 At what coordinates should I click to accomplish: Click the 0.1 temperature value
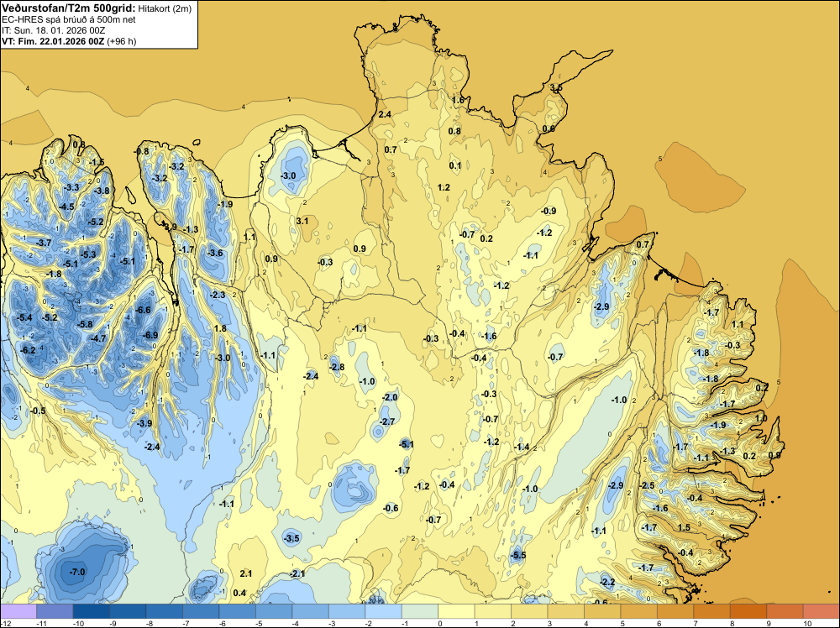click(x=454, y=165)
